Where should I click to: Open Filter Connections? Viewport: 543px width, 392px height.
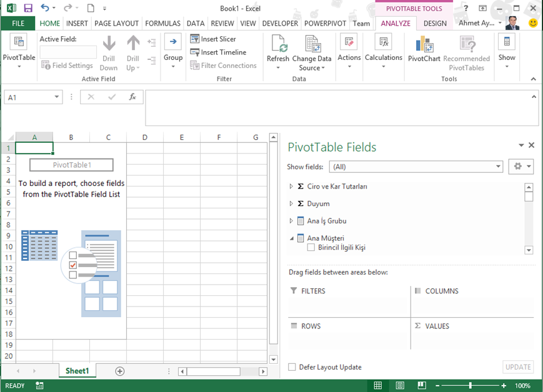point(223,66)
